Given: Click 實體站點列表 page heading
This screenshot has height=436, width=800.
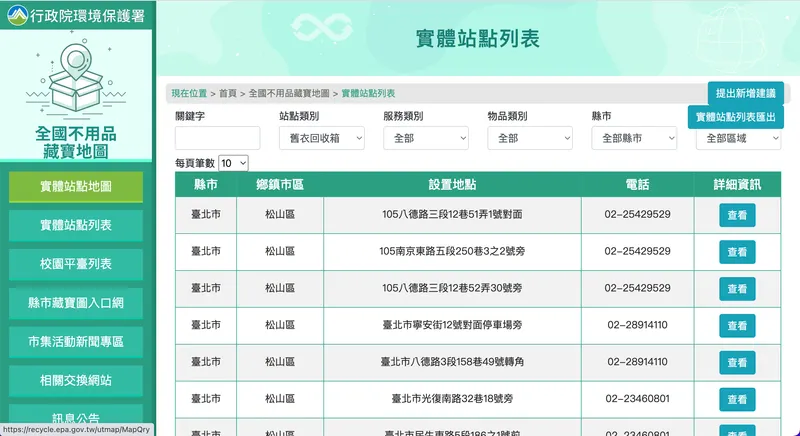Looking at the screenshot, I should (x=478, y=39).
